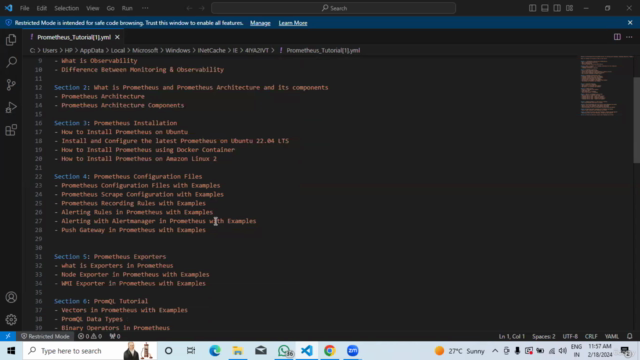Click line "Section 5: Prometheus Exporters"
The width and height of the screenshot is (640, 360).
click(x=110, y=257)
